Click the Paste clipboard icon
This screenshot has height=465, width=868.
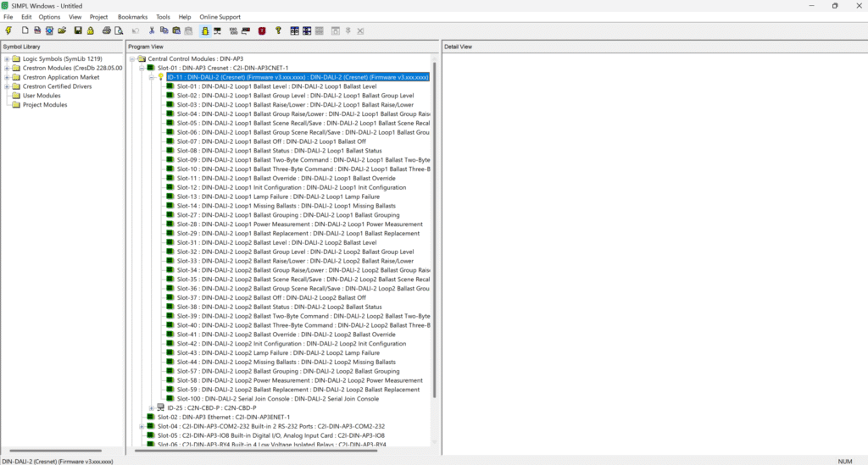click(176, 31)
